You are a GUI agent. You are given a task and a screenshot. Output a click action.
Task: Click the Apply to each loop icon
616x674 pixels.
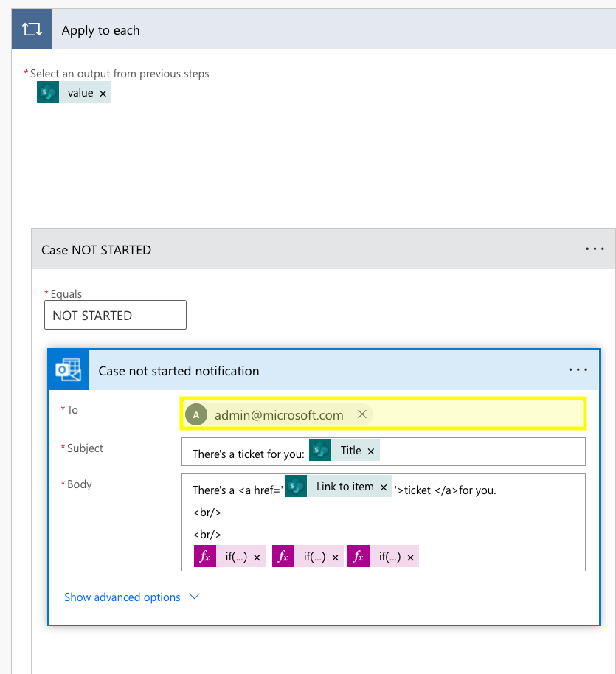(x=32, y=30)
